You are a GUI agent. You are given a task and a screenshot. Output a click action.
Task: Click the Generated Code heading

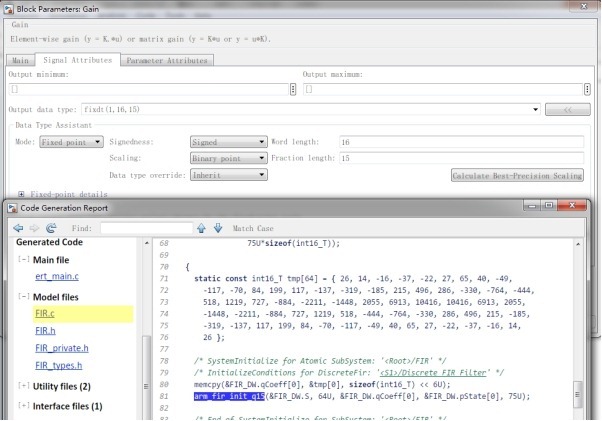pos(50,242)
